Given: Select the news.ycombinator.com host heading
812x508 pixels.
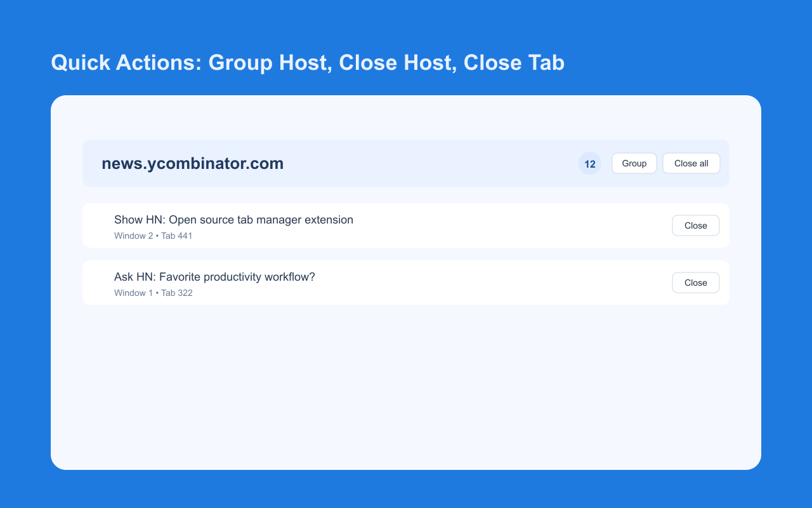Looking at the screenshot, I should [192, 163].
